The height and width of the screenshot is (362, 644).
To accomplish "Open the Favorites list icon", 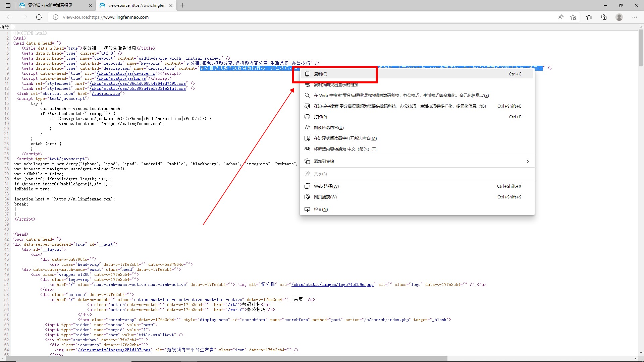I will [x=589, y=17].
